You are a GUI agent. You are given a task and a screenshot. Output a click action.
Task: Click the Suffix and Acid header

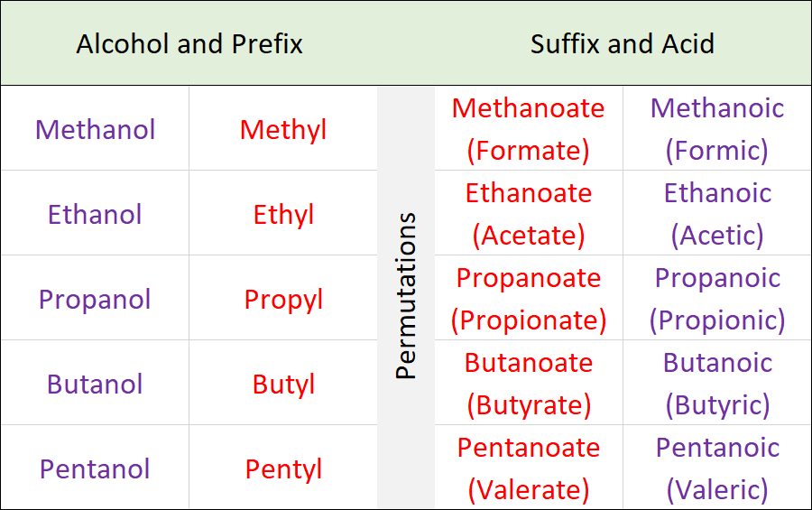pyautogui.click(x=623, y=43)
